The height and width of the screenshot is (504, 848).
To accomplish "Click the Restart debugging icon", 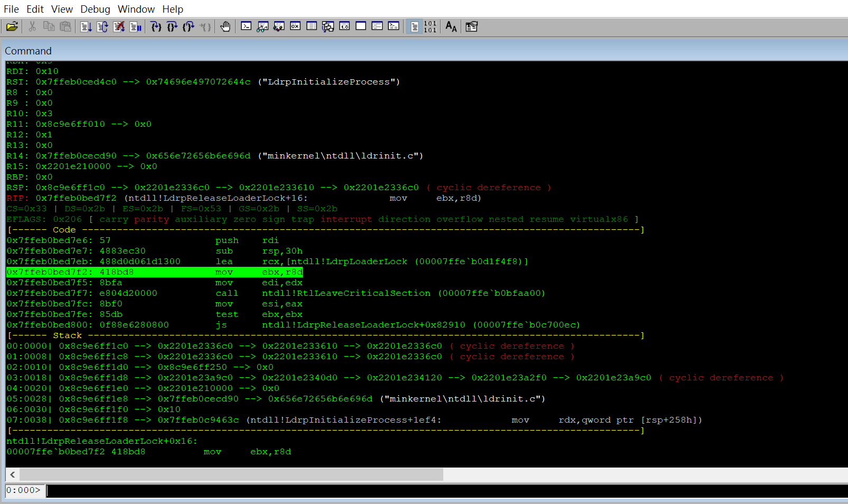I will [x=102, y=26].
